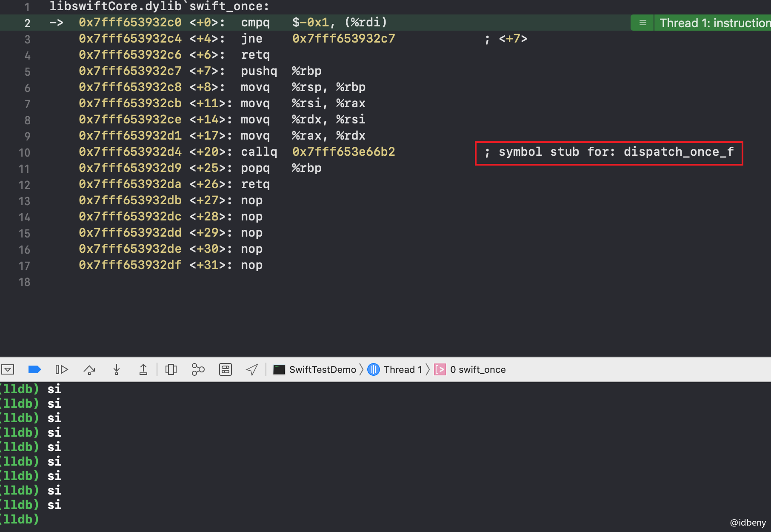Select the popq %rbp instruction line
The width and height of the screenshot is (771, 532).
281,168
